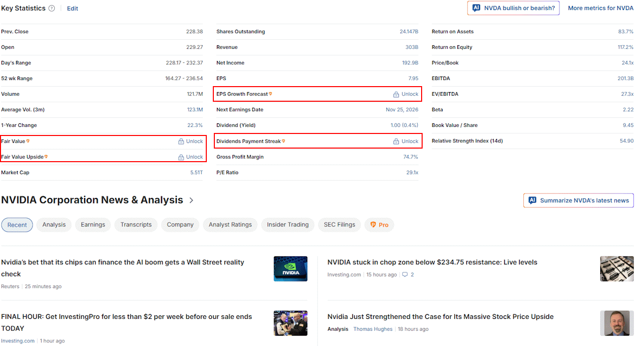Image resolution: width=644 pixels, height=346 pixels.
Task: Open the Nvidia's bet Wall Street reality check headline
Action: [x=123, y=268]
